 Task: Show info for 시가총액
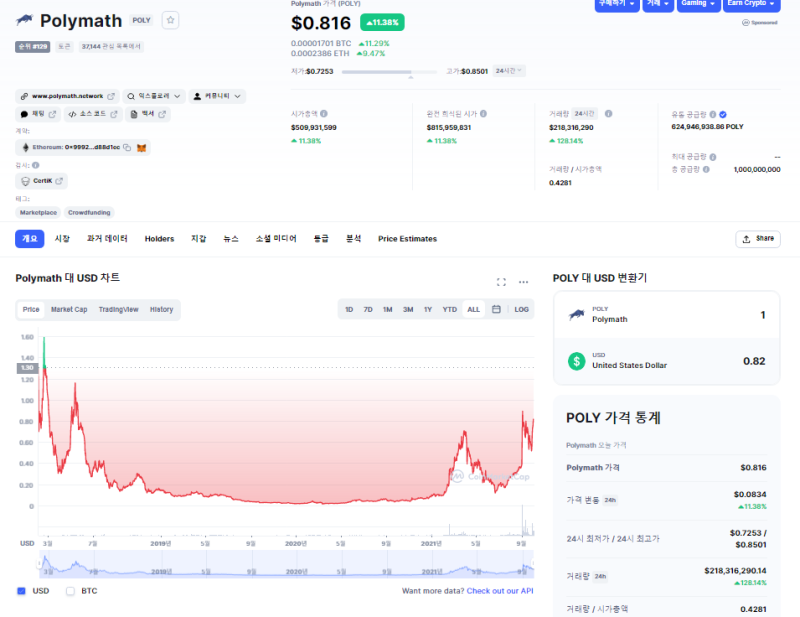click(x=324, y=114)
